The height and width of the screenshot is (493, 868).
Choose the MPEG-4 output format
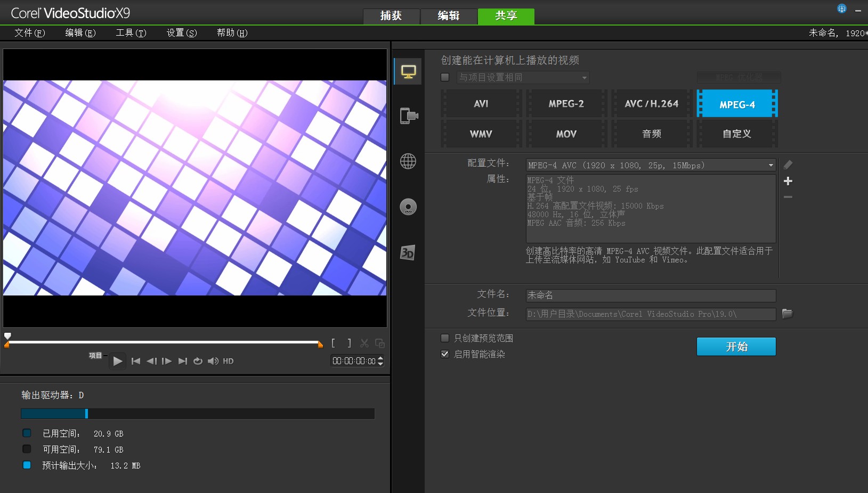[737, 103]
